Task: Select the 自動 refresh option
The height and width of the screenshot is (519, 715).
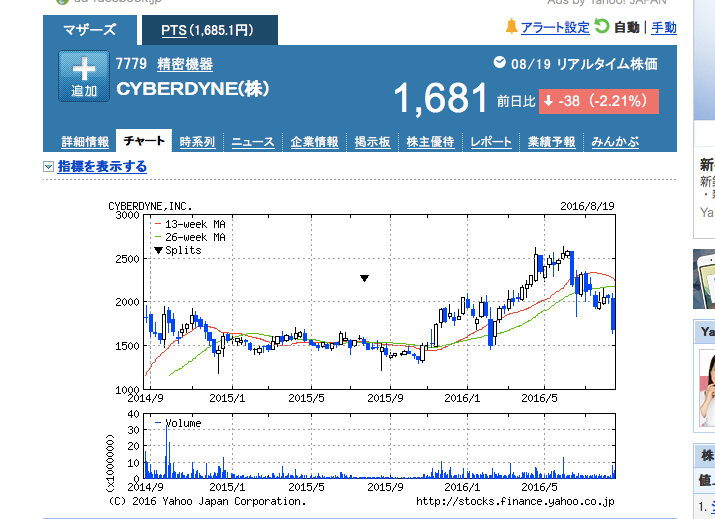Action: 627,27
